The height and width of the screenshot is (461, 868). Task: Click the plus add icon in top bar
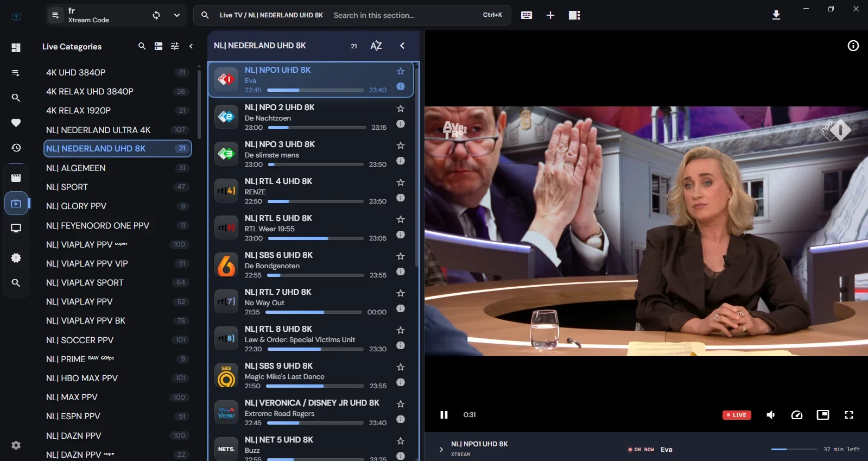point(550,15)
